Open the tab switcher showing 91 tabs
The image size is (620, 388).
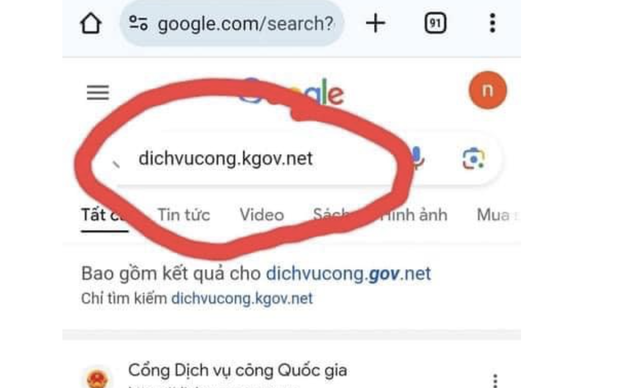[x=435, y=23]
